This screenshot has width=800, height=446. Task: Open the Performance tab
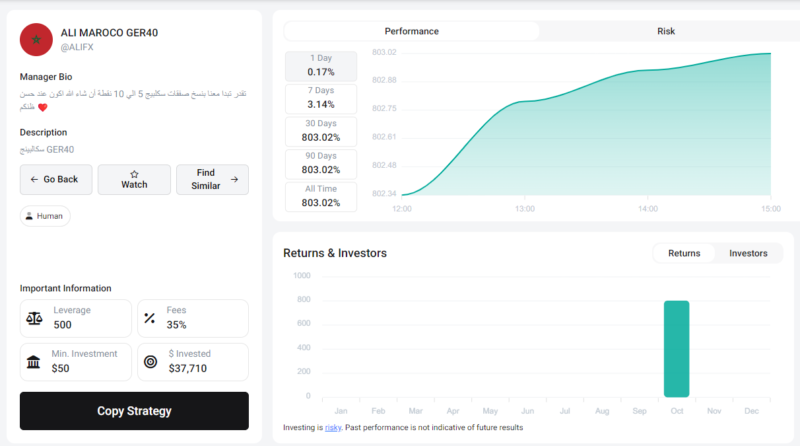tap(412, 31)
